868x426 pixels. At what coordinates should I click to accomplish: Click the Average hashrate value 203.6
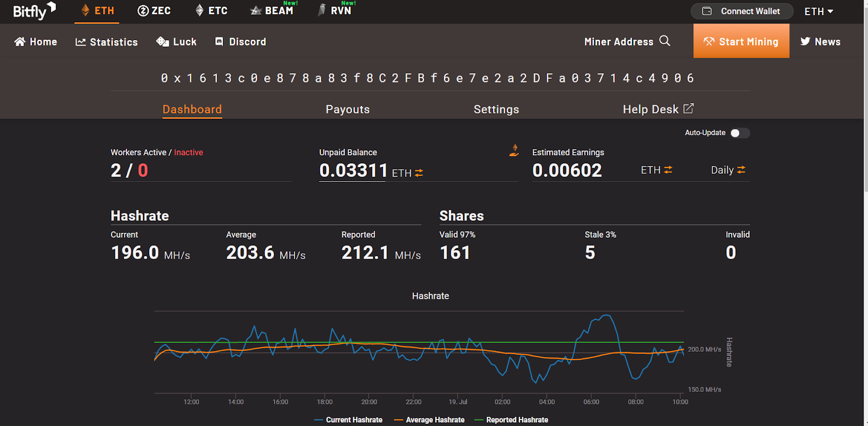point(251,253)
